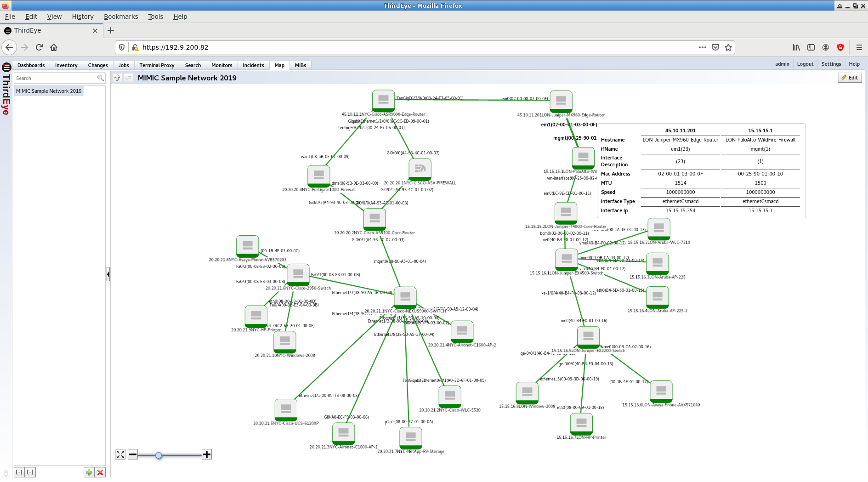The image size is (868, 482).
Task: Expand all with the [+] button
Action: pyautogui.click(x=19, y=472)
